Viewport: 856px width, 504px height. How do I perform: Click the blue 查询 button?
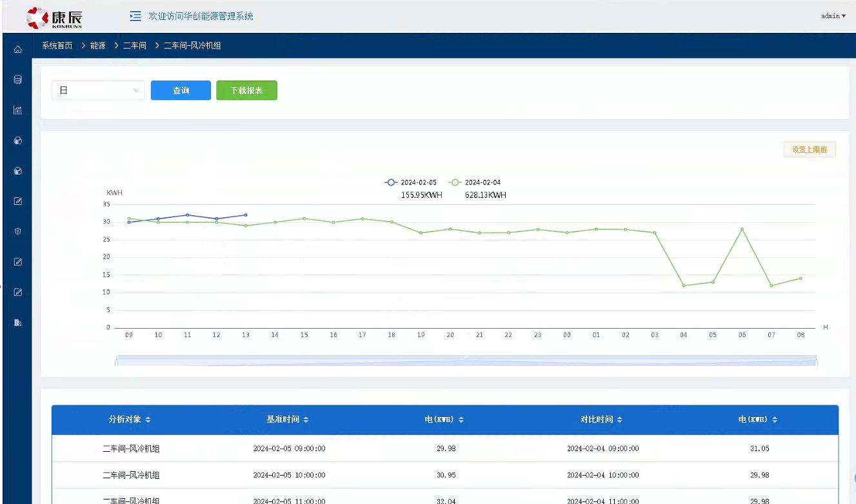point(181,91)
